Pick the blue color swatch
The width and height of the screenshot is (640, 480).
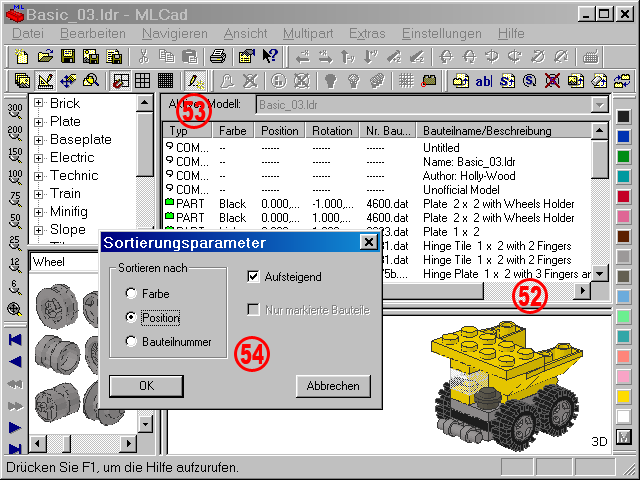(623, 136)
